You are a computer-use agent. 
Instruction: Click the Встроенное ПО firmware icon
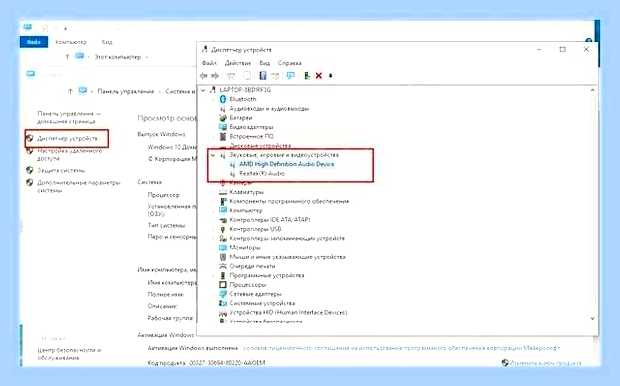[x=223, y=136]
